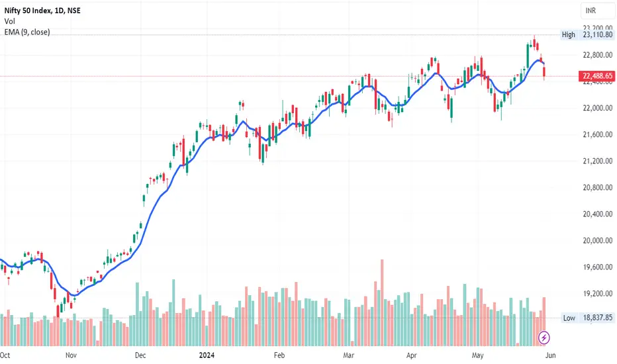Click the Low 18,837.85 price label
Image resolution: width=617 pixels, height=364 pixels.
tap(587, 318)
